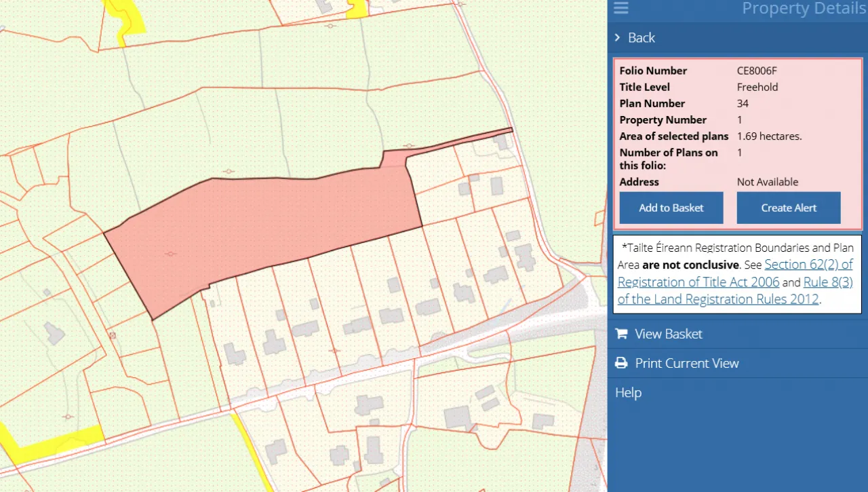Click the Add to Basket button
The width and height of the screenshot is (868, 492).
[671, 208]
